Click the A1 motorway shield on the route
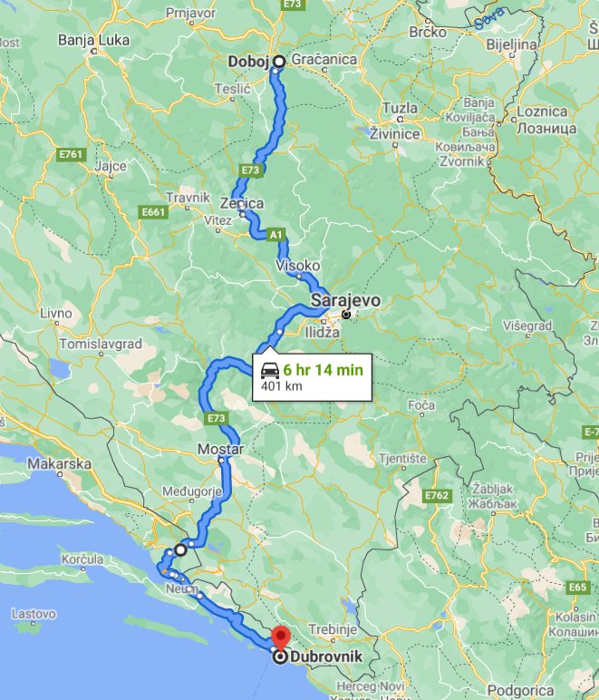 tap(276, 234)
